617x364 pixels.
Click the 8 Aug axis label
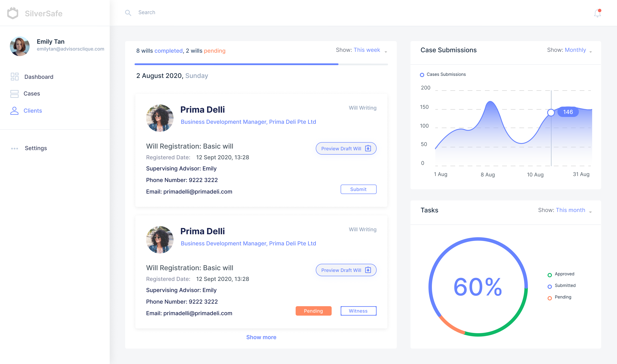click(488, 175)
